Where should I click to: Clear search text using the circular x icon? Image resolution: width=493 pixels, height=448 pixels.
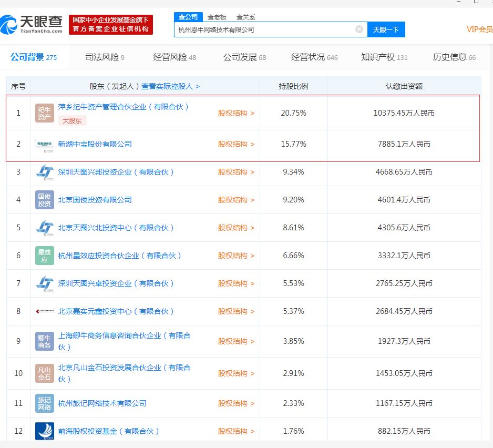tap(360, 29)
